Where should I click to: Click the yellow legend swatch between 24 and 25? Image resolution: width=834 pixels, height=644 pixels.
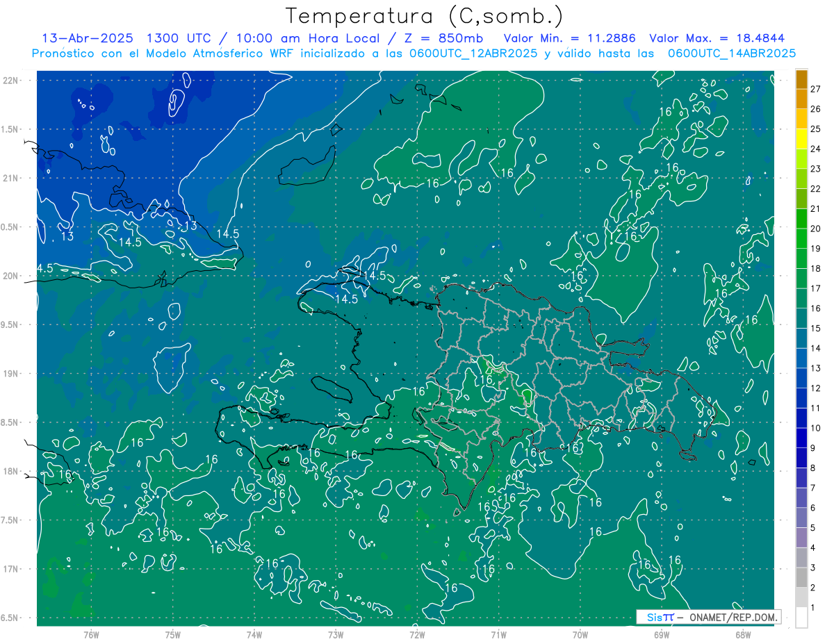(x=801, y=139)
